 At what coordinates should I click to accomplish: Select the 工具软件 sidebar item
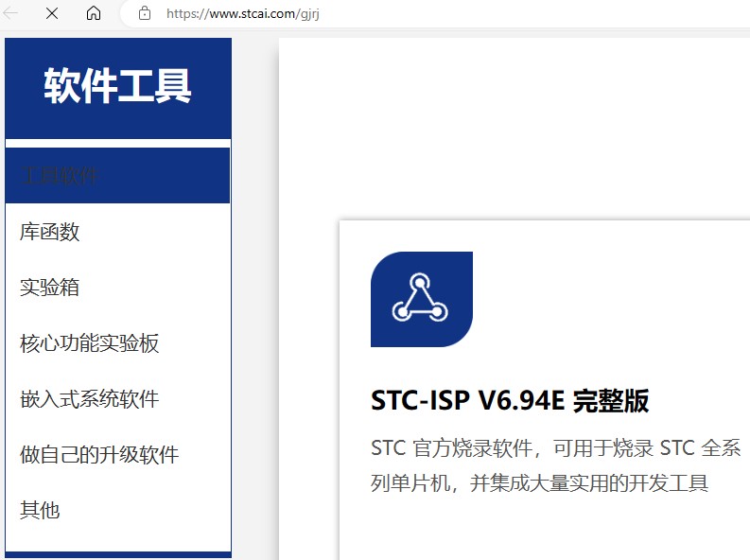coord(117,176)
